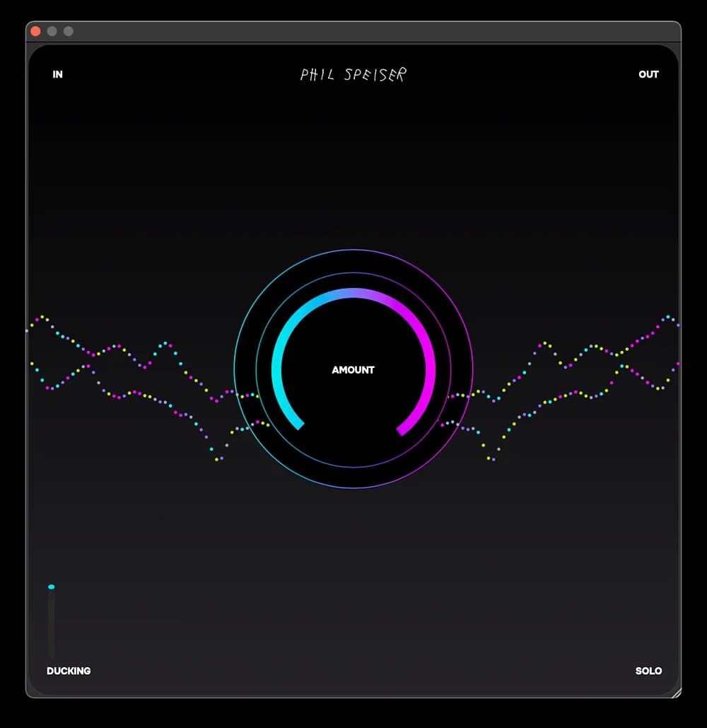The width and height of the screenshot is (707, 728).
Task: Click the outermost thin ring around the knob
Action: 353,250
